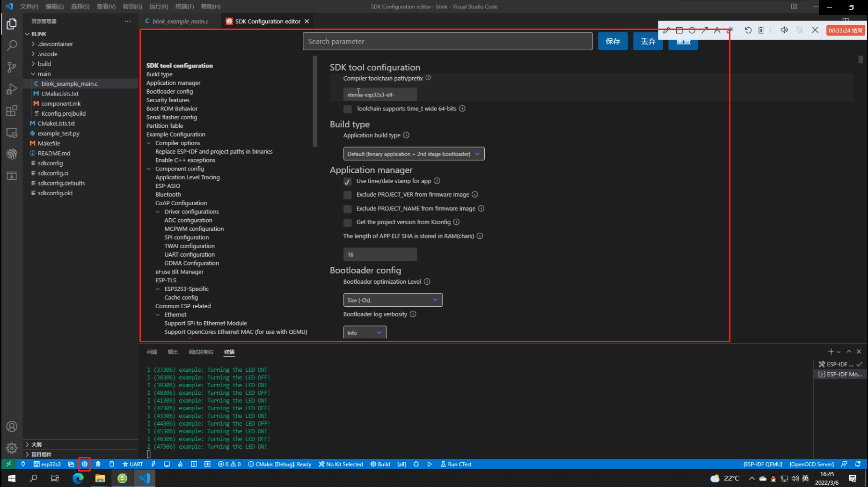Select arrow tool in recorder toolbar

click(x=705, y=30)
